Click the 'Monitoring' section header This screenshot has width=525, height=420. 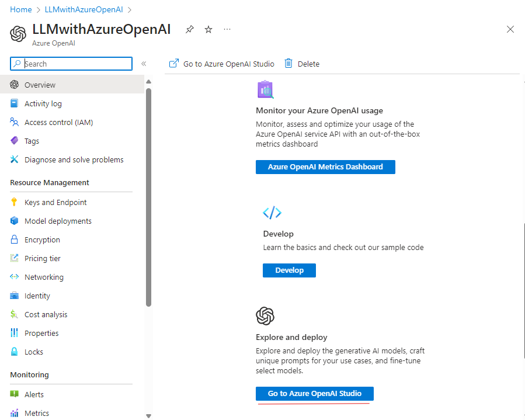(x=29, y=375)
